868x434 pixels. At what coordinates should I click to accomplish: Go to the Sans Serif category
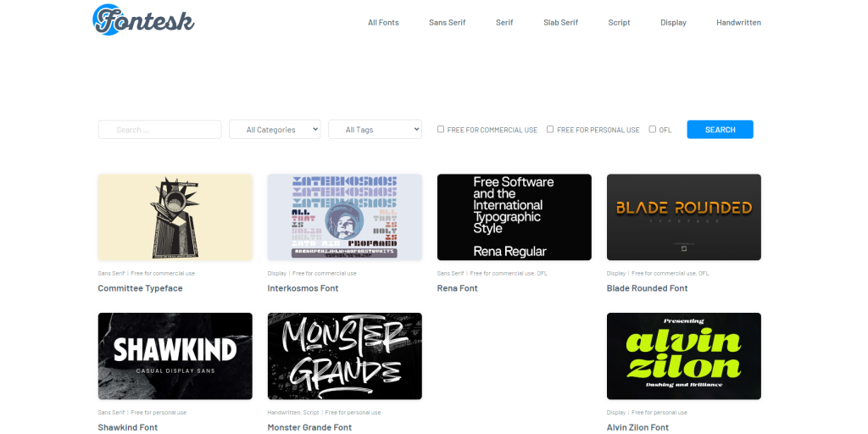coord(448,23)
